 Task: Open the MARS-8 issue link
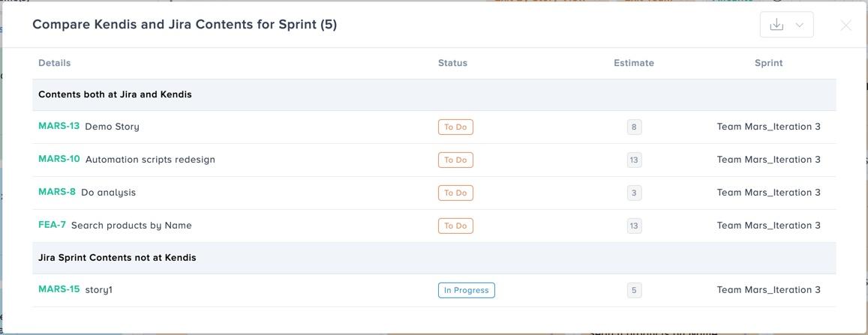click(x=57, y=193)
